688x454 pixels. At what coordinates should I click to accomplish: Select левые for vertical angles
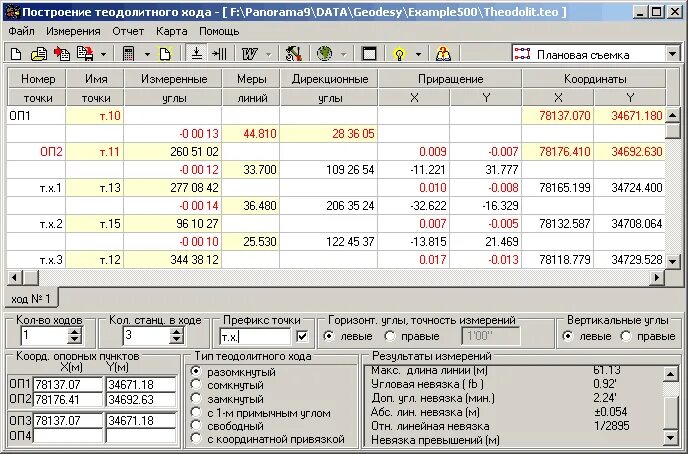pyautogui.click(x=568, y=336)
